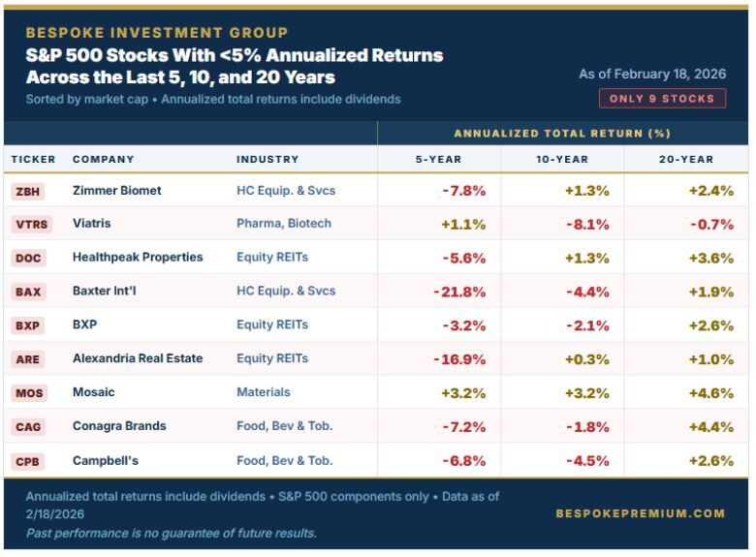Click the CAG ticker badge
The height and width of the screenshot is (557, 756).
coord(28,427)
